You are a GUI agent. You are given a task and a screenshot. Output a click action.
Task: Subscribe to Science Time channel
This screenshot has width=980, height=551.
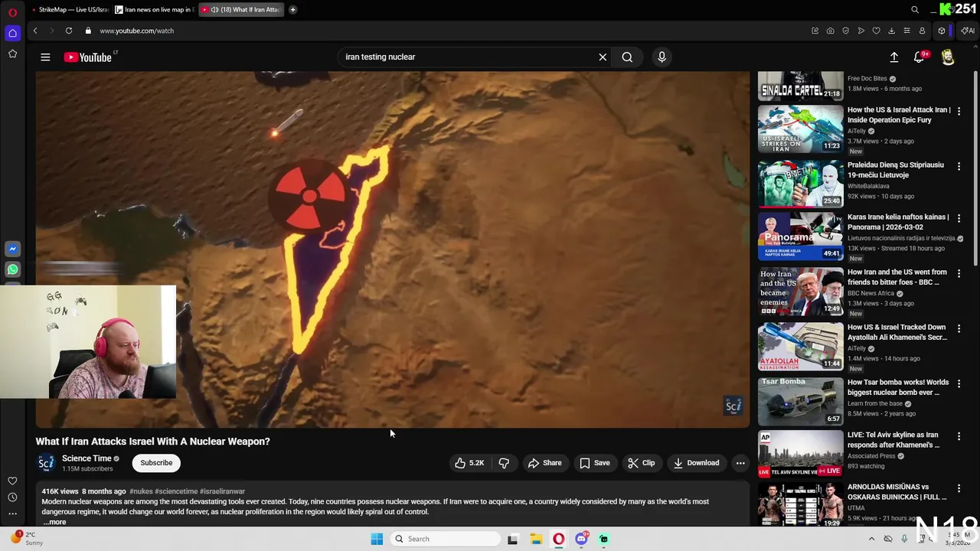click(x=156, y=463)
